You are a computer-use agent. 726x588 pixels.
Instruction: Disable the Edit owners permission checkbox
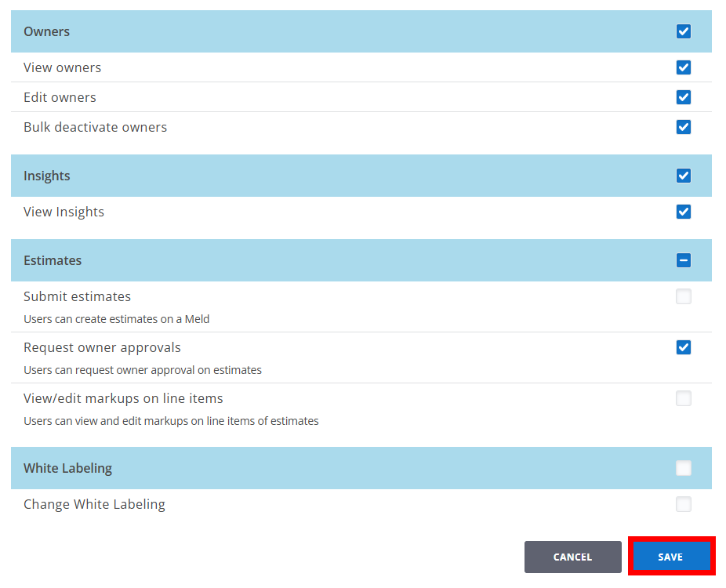click(x=683, y=97)
